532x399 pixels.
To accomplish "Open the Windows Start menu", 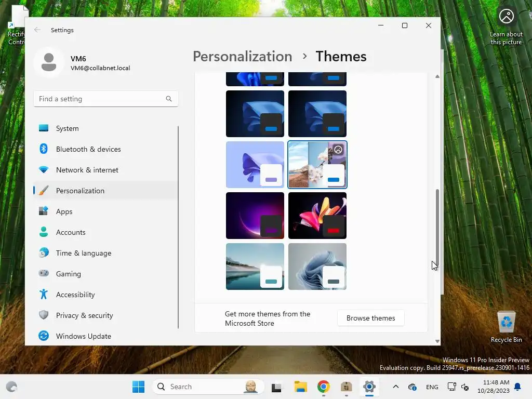I will point(138,387).
